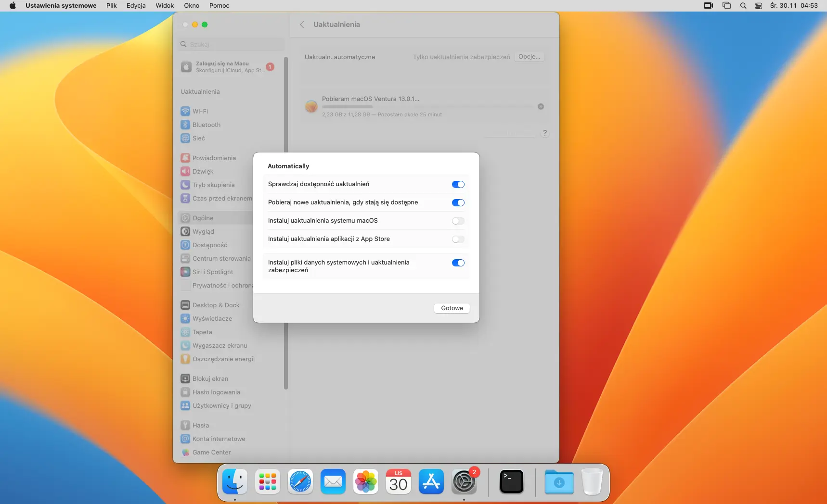Open Wi-Fi settings icon
Screen dimensions: 827x504
[185, 111]
